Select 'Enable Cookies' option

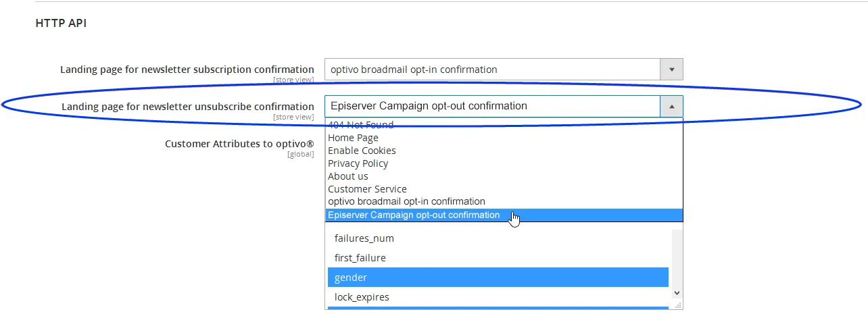pos(504,151)
